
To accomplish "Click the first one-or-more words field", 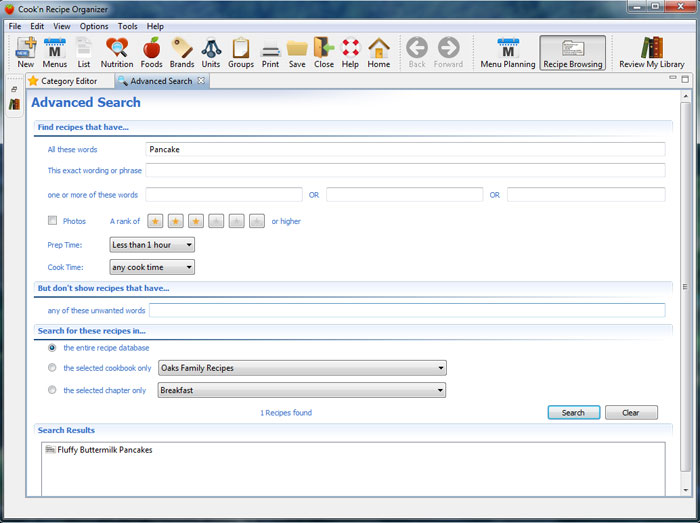I will (224, 195).
